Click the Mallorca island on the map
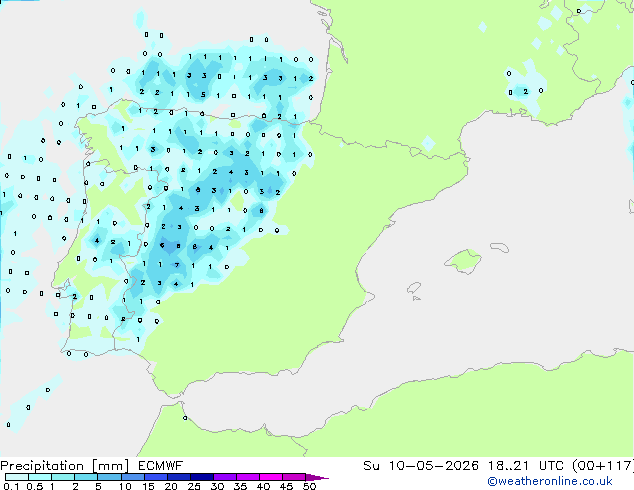 tap(464, 261)
